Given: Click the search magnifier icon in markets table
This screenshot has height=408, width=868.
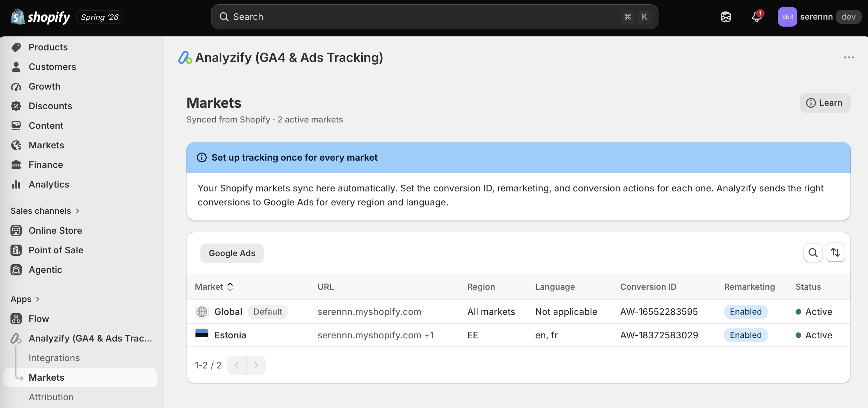Looking at the screenshot, I should point(813,253).
